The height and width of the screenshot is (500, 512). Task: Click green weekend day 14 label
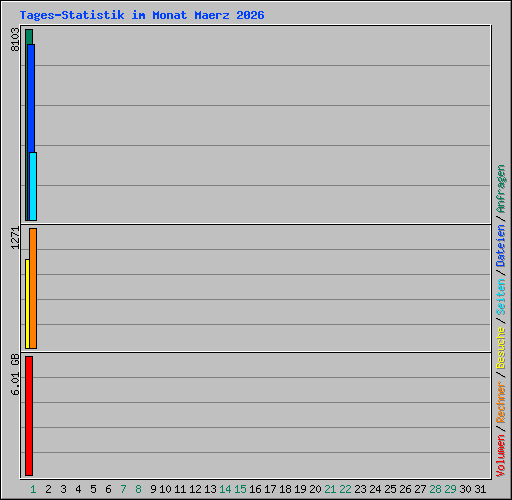coord(225,489)
